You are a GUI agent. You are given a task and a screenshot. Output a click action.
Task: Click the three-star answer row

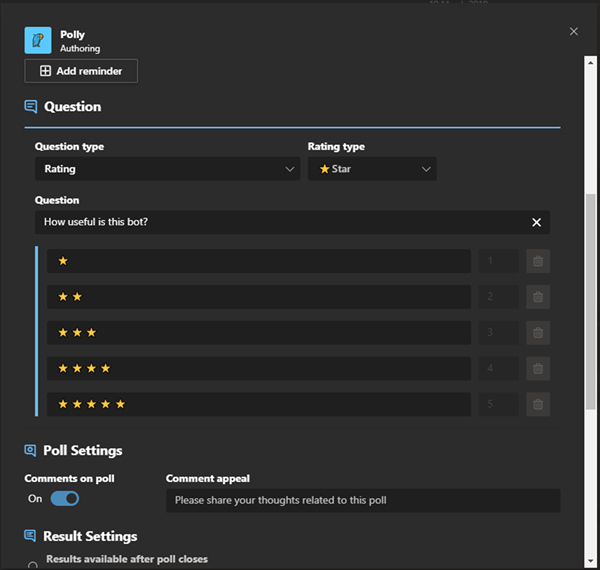(258, 333)
